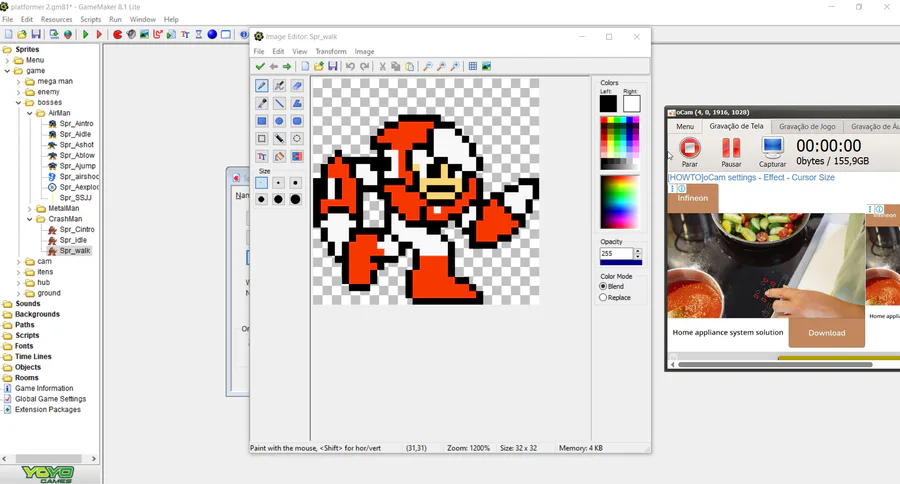Choose the smallest brush size
900x484 pixels.
point(262,183)
